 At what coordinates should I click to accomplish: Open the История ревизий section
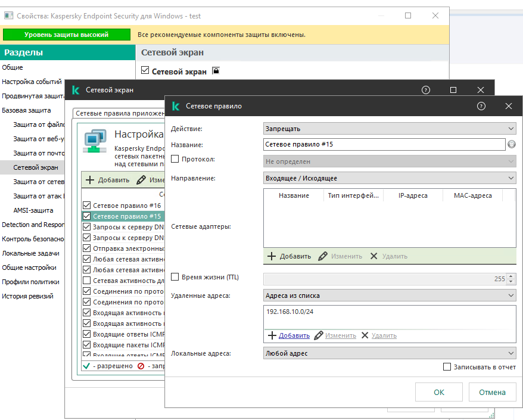(27, 296)
